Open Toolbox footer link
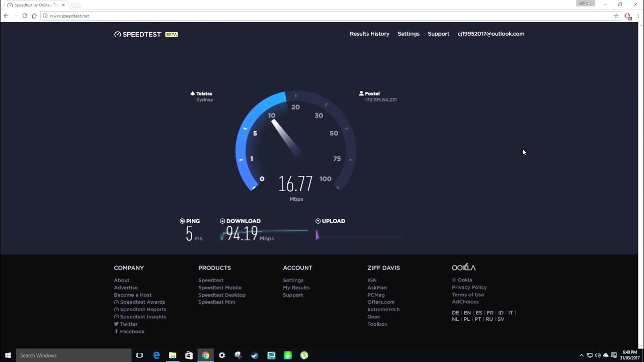 [377, 324]
